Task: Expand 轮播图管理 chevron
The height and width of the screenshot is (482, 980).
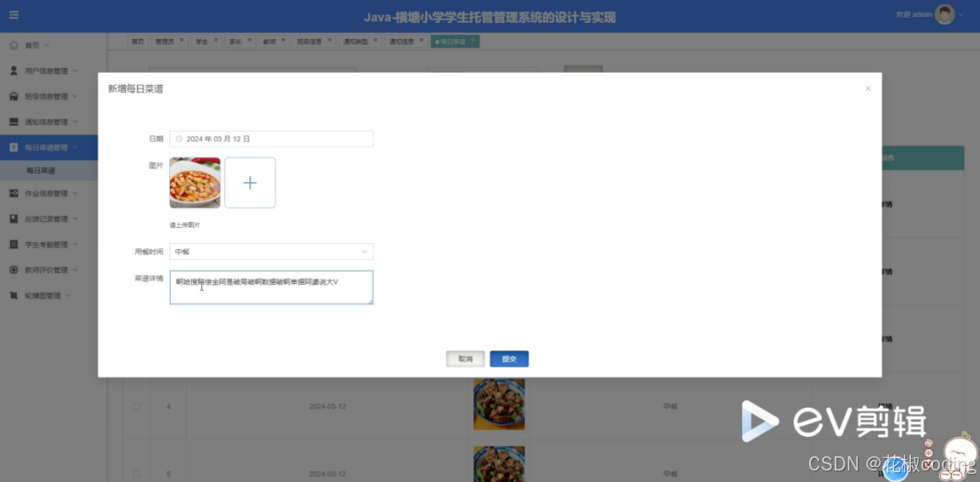Action: tap(67, 295)
